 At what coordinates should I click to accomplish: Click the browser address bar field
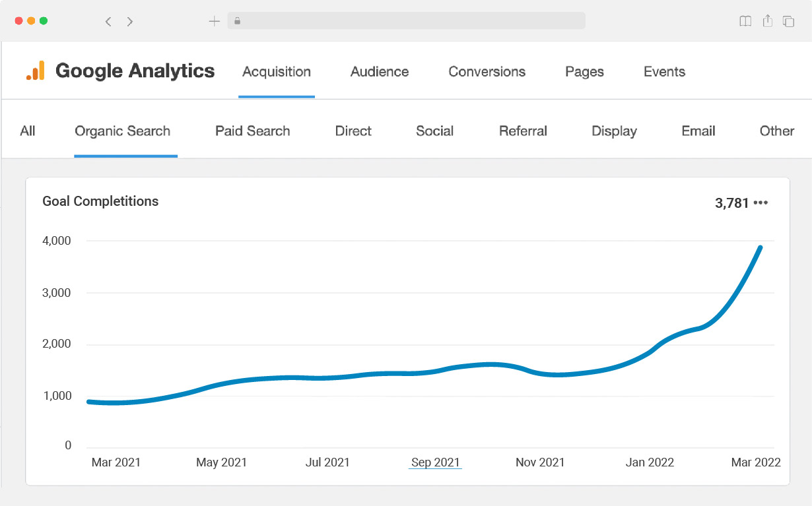[x=406, y=21]
